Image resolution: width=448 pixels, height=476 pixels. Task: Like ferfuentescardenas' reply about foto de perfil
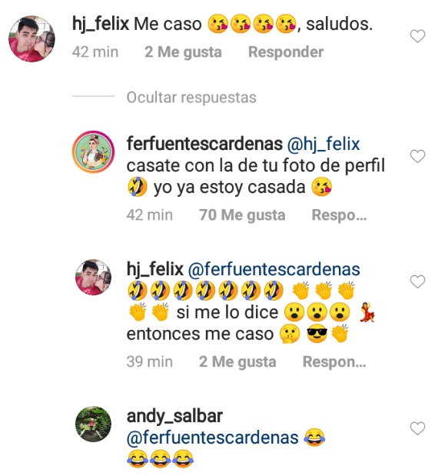coord(417,156)
